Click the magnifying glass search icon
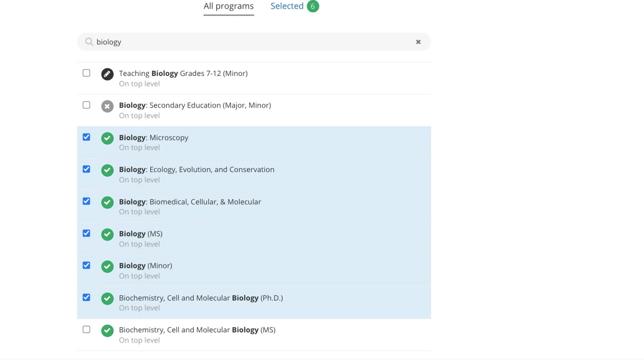This screenshot has height=361, width=644. tap(89, 41)
